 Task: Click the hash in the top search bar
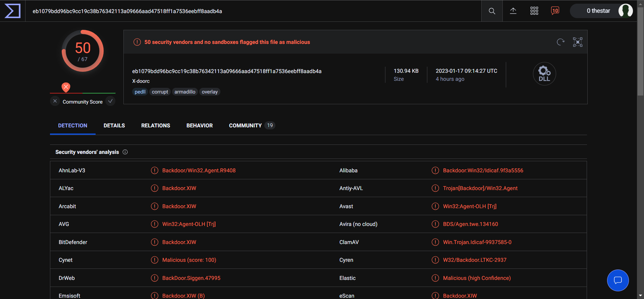(x=127, y=11)
